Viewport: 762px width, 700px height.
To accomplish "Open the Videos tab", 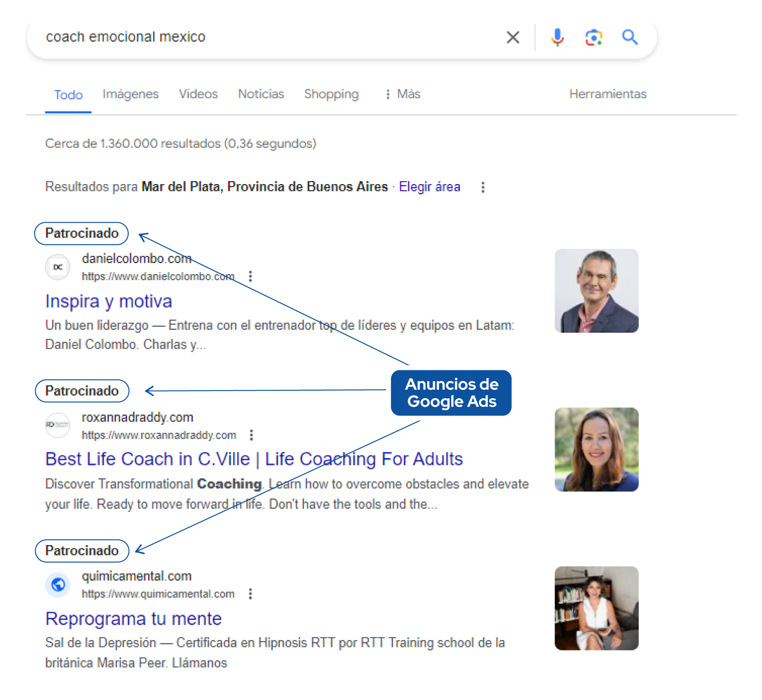I will tap(198, 94).
